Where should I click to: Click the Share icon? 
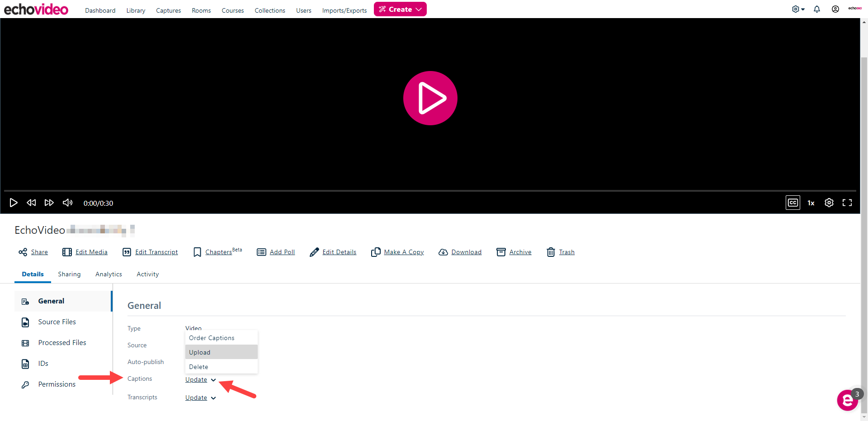coord(23,252)
